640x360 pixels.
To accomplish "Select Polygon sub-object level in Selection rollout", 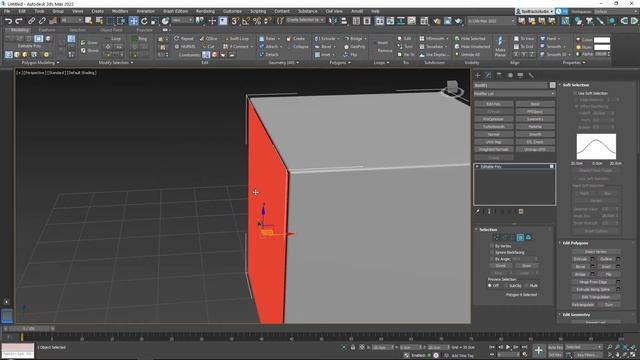I will (520, 237).
